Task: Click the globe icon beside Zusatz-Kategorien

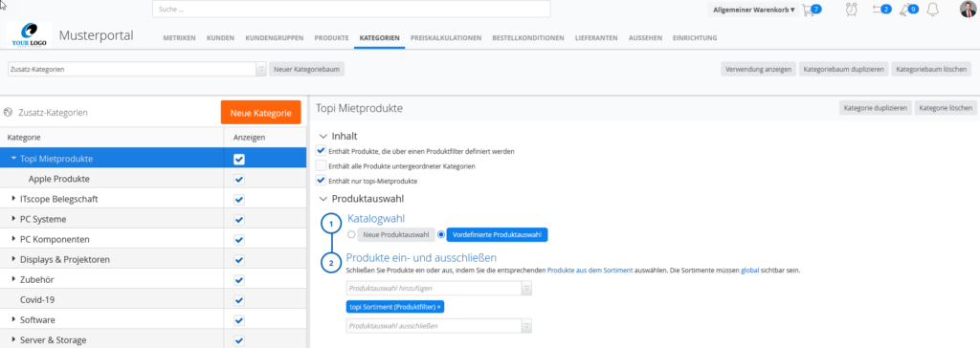Action: click(8, 113)
